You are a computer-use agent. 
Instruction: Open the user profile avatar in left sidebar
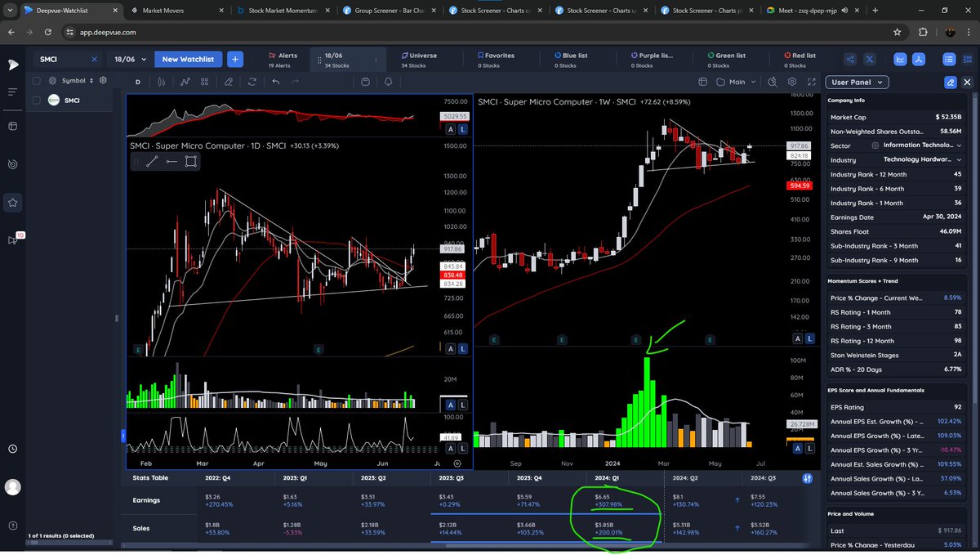click(x=13, y=486)
